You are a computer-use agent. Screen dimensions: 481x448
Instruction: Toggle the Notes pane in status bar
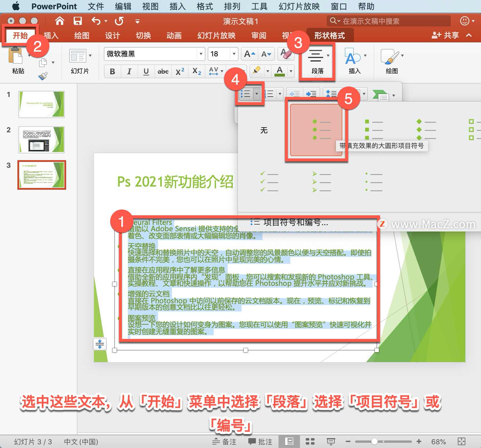[224, 441]
